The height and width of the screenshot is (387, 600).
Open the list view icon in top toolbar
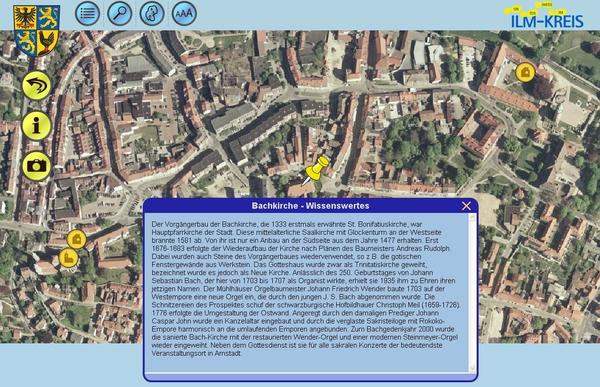point(88,13)
